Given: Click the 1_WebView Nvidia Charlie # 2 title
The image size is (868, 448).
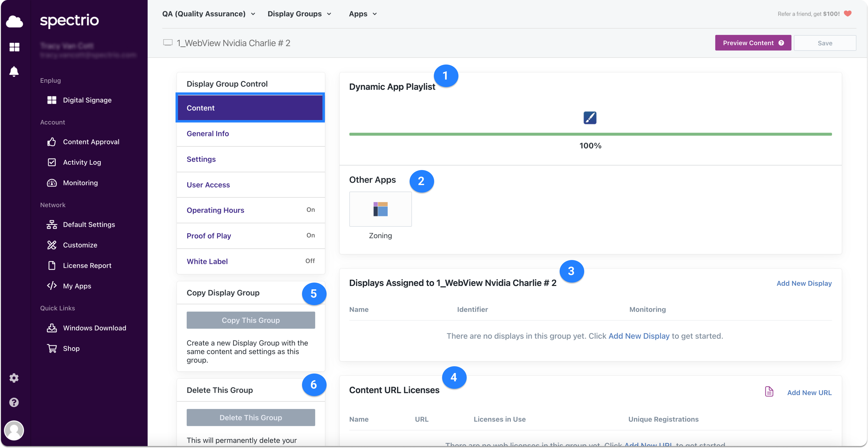Looking at the screenshot, I should point(233,43).
